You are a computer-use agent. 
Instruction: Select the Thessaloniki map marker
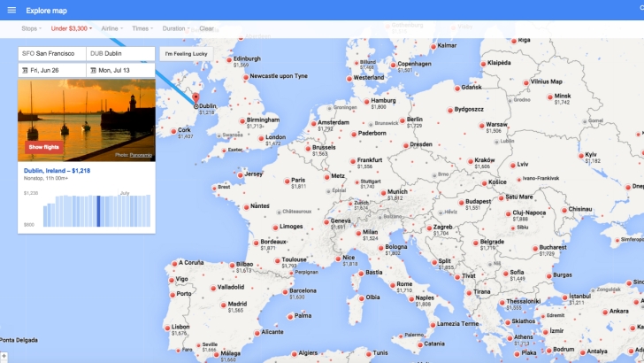coord(502,303)
